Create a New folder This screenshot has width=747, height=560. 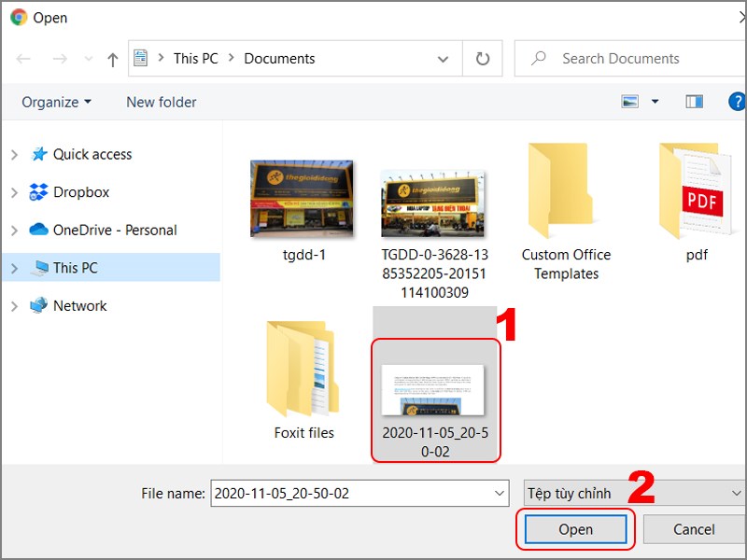[x=162, y=102]
